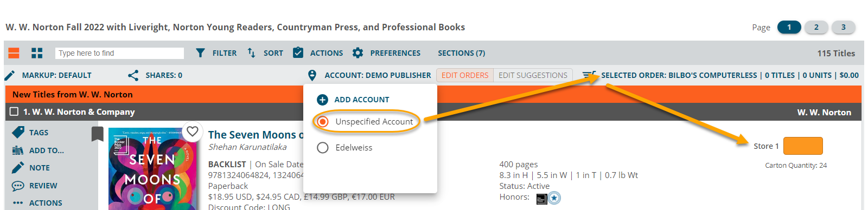Click author Shehan Karunatilaka

pyautogui.click(x=247, y=147)
